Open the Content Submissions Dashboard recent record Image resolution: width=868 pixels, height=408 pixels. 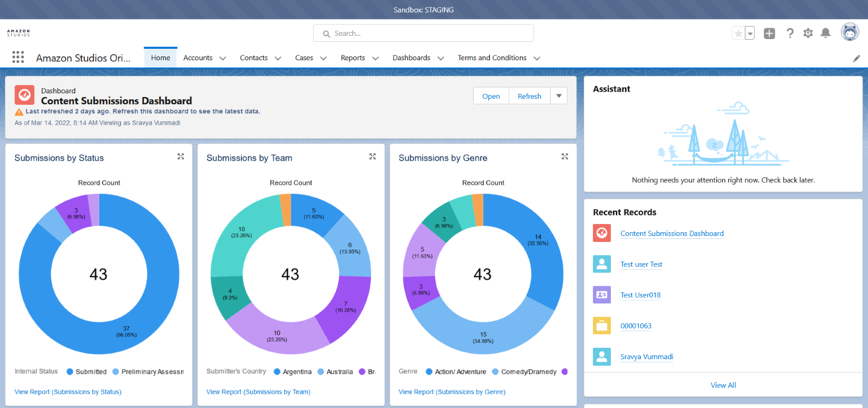672,233
